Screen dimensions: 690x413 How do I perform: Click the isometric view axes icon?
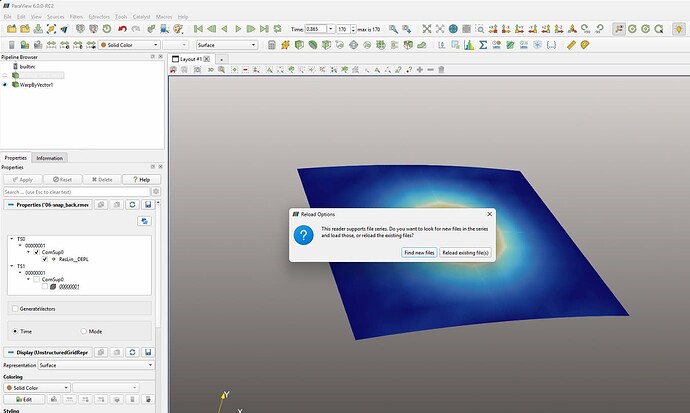click(572, 29)
